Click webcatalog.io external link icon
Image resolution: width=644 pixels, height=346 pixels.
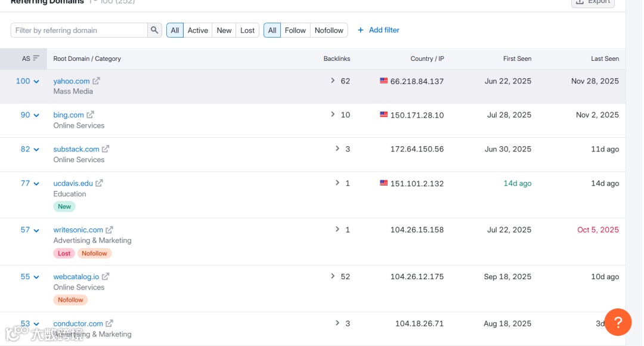click(x=106, y=277)
